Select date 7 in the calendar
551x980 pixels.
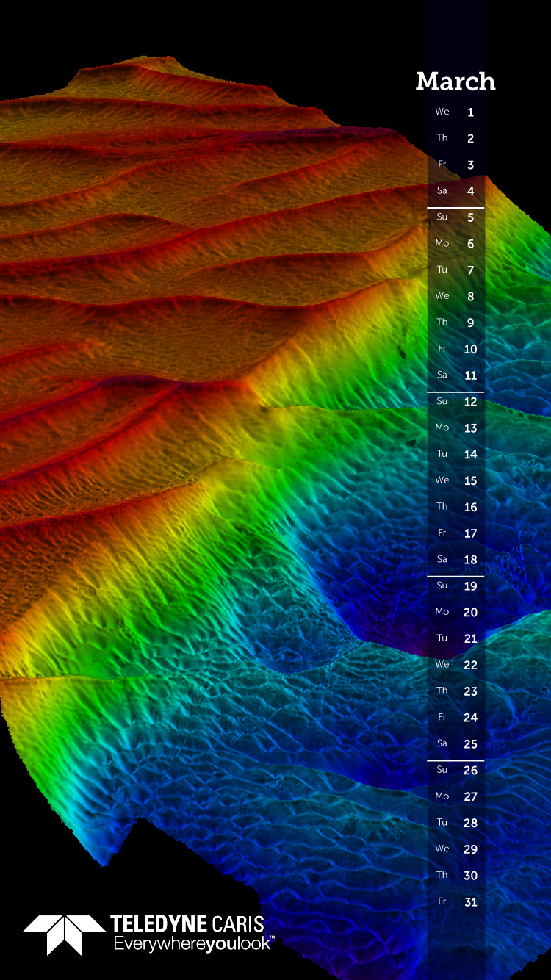(471, 270)
